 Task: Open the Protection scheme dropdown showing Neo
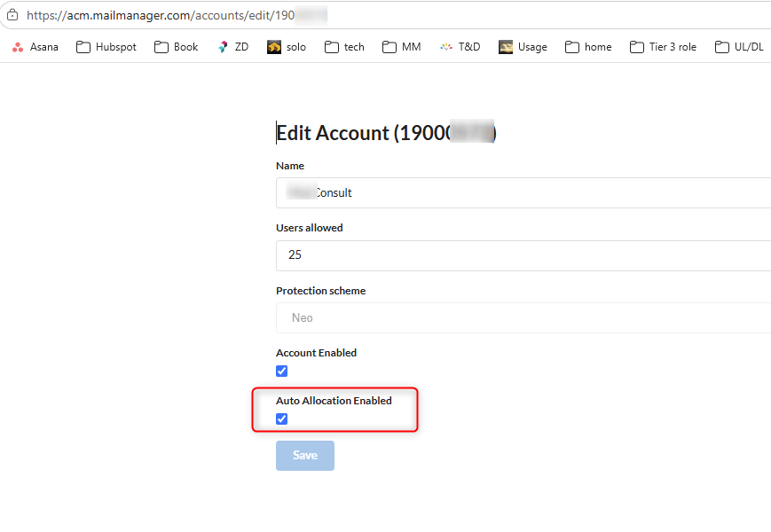(x=523, y=317)
